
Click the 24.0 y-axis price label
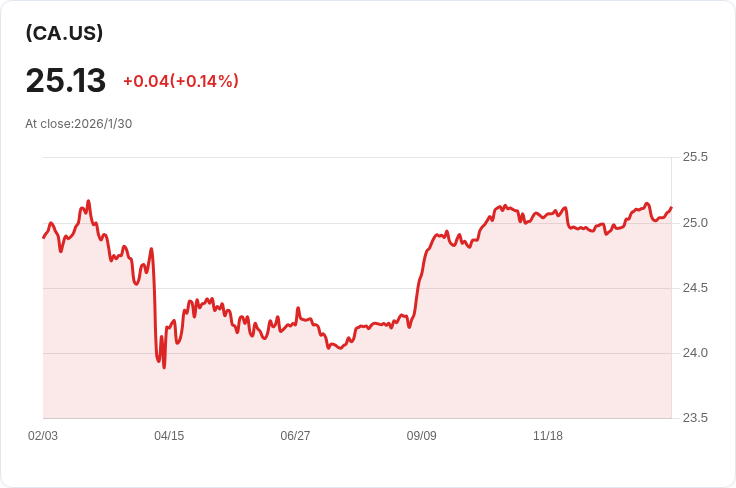695,353
